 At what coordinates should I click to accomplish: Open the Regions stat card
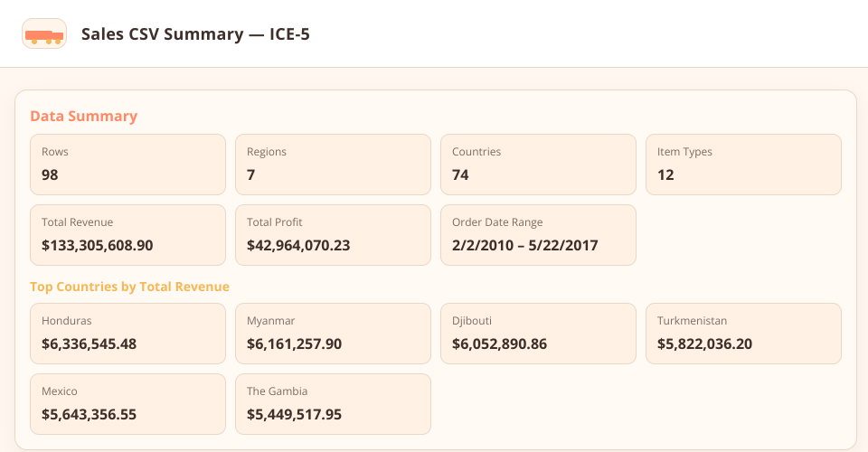coord(333,165)
